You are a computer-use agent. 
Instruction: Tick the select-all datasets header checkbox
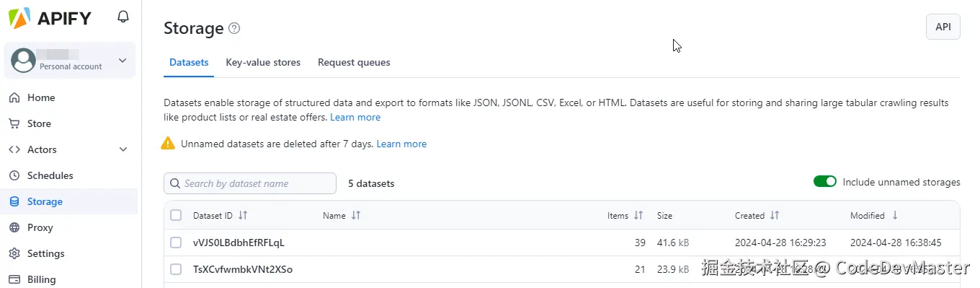176,215
